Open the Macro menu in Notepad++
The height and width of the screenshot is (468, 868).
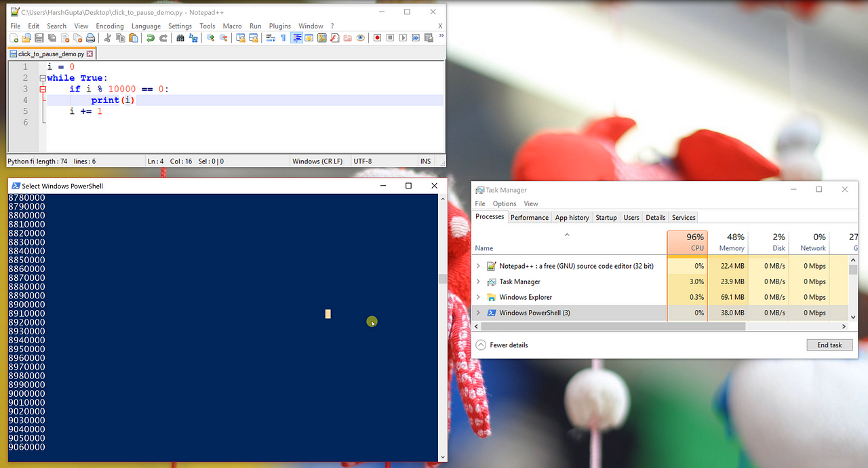pyautogui.click(x=232, y=26)
